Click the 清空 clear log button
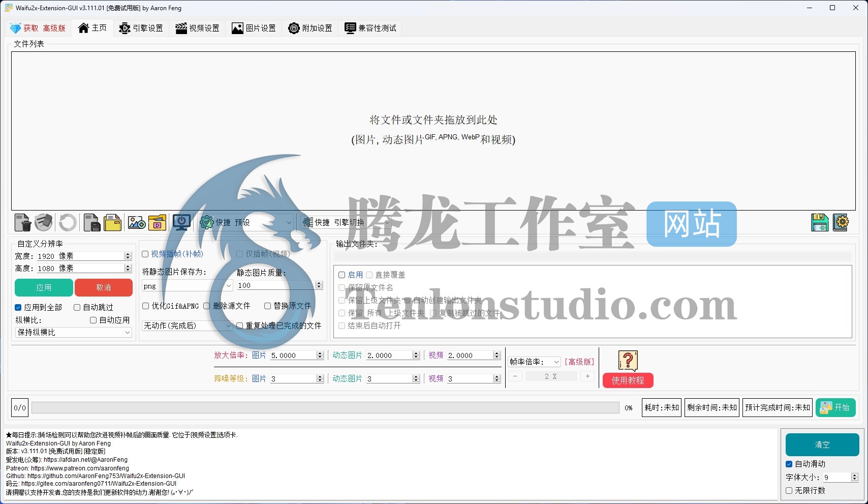 (x=822, y=444)
